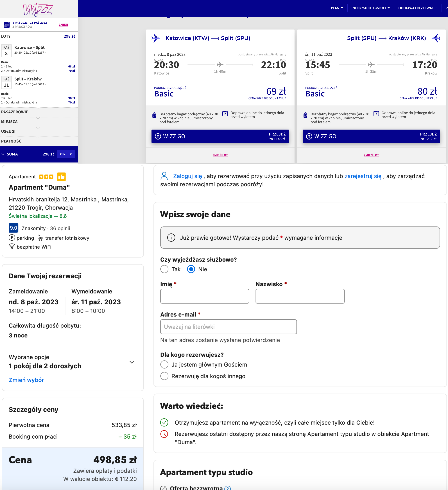Click the return plane icon for Split–Kraków

point(436,38)
